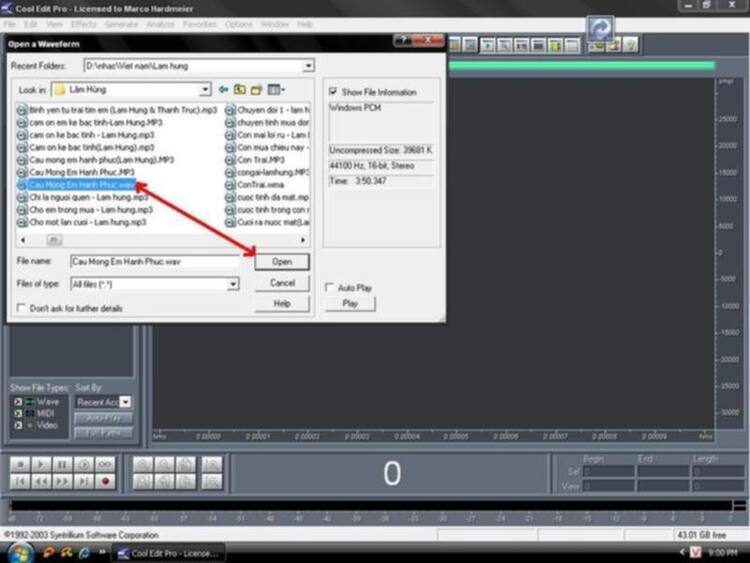Open the Effects menu

coord(83,24)
